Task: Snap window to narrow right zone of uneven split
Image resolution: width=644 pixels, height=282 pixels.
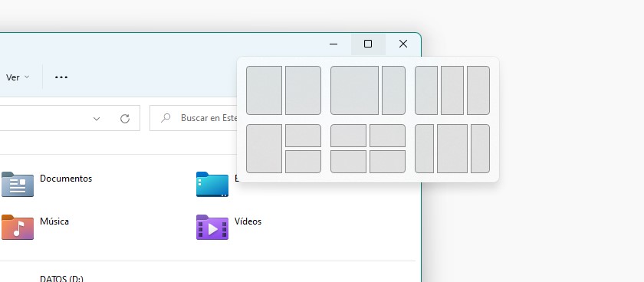Action: (x=393, y=90)
